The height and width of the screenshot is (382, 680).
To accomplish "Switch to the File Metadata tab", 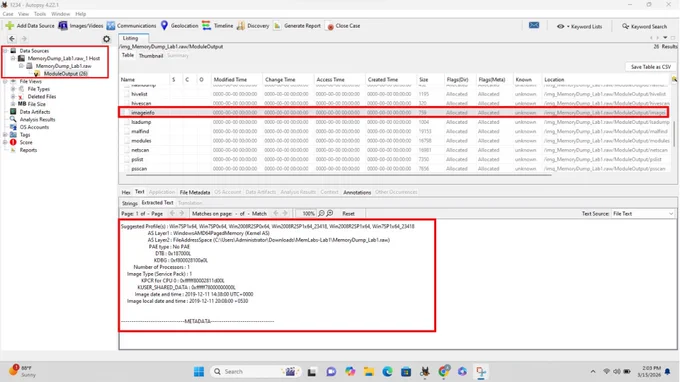I will coord(195,192).
